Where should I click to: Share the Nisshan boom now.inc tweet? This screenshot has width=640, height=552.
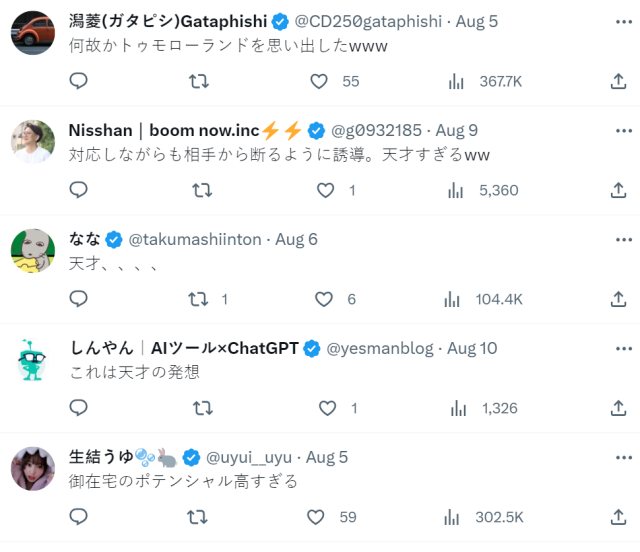pyautogui.click(x=617, y=190)
